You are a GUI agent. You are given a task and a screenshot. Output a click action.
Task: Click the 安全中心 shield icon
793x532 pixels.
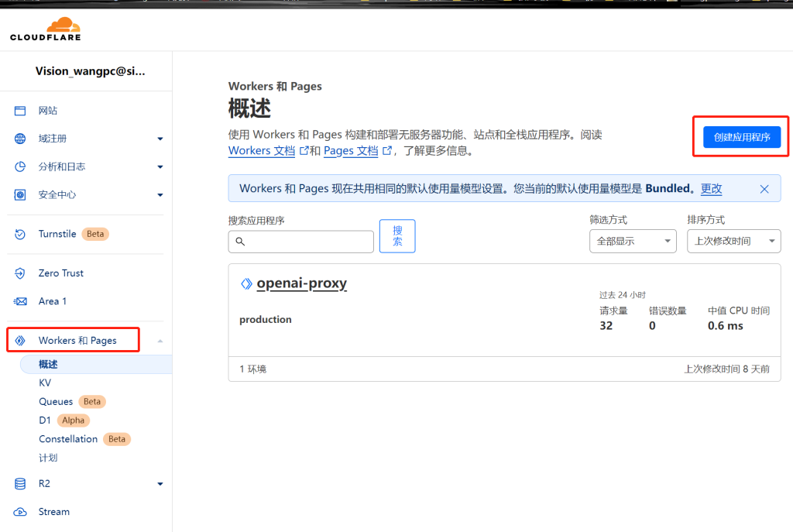click(x=20, y=194)
